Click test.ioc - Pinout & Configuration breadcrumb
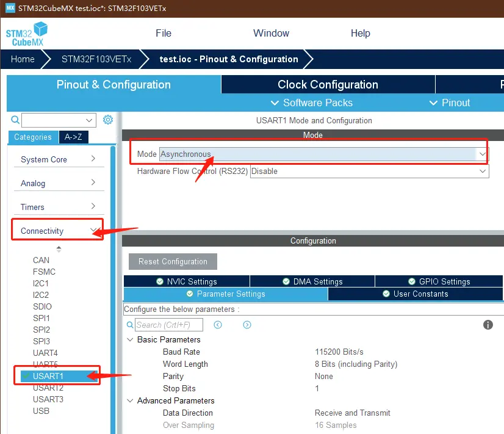504x434 pixels. pyautogui.click(x=229, y=59)
